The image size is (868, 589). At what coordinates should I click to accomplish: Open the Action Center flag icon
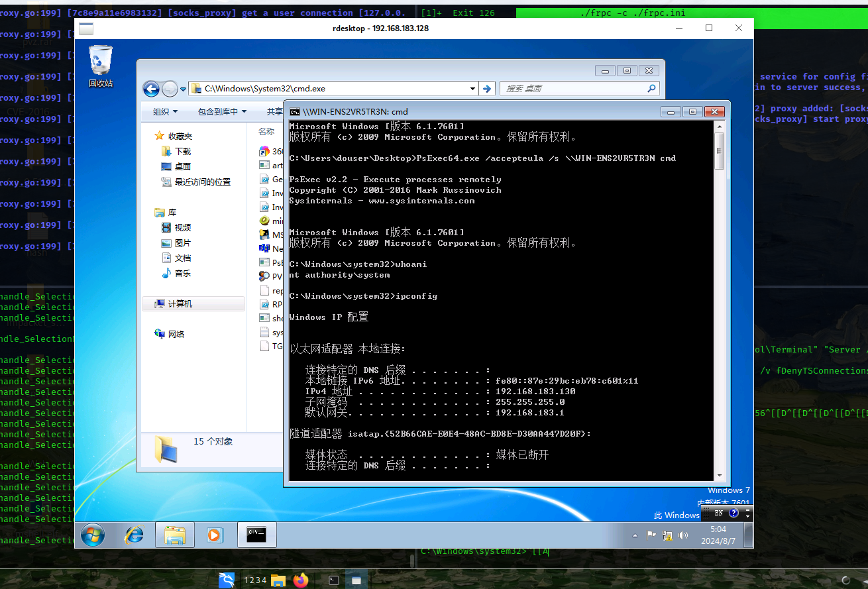click(651, 535)
